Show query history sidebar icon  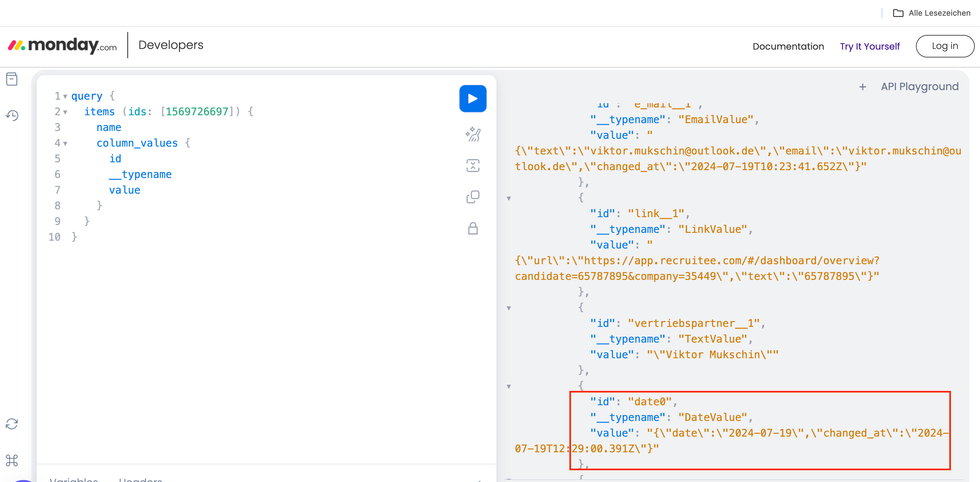[x=12, y=115]
